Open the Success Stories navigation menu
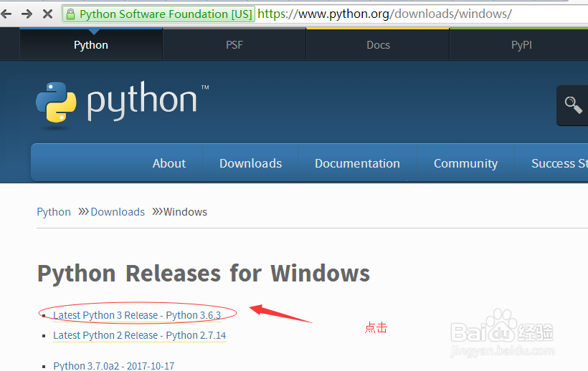 point(559,163)
